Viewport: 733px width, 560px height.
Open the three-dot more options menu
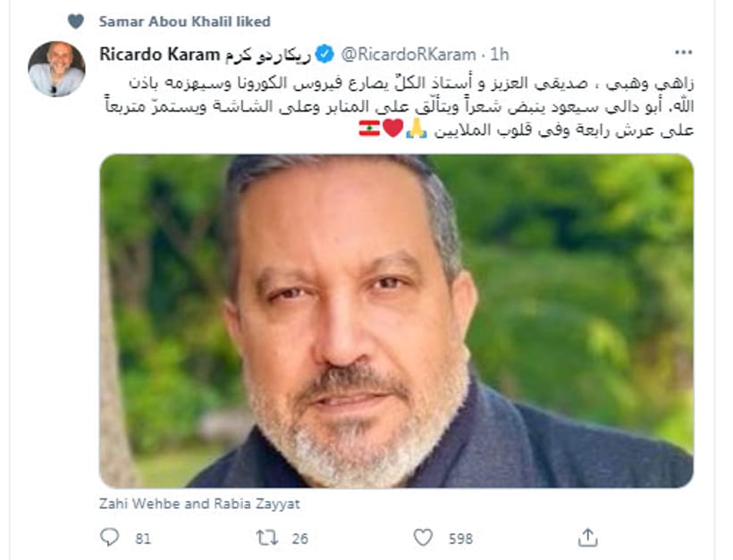683,53
